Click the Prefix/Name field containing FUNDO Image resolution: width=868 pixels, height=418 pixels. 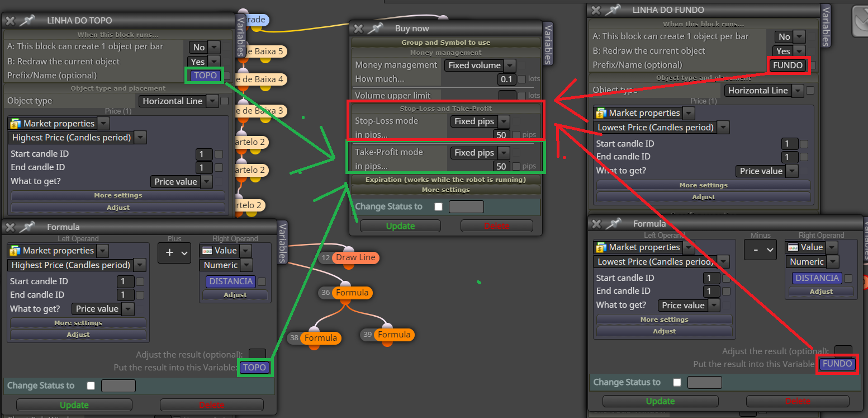coord(788,65)
